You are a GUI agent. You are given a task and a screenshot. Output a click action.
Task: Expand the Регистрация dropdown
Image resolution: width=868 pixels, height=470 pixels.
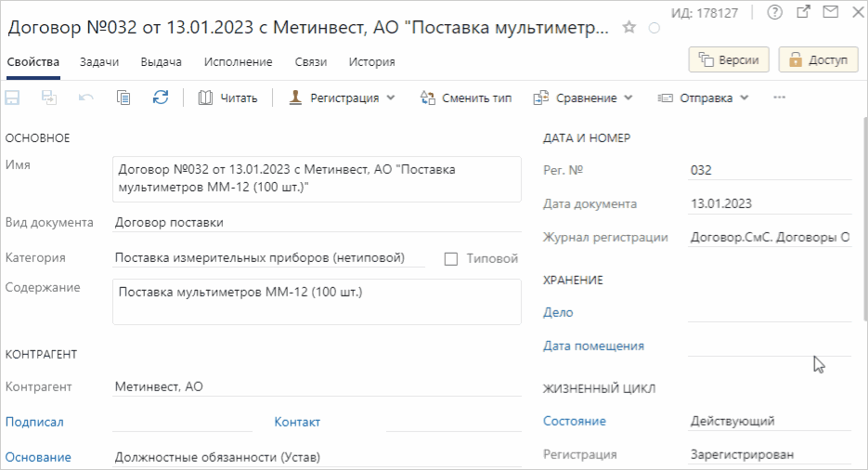tap(343, 98)
